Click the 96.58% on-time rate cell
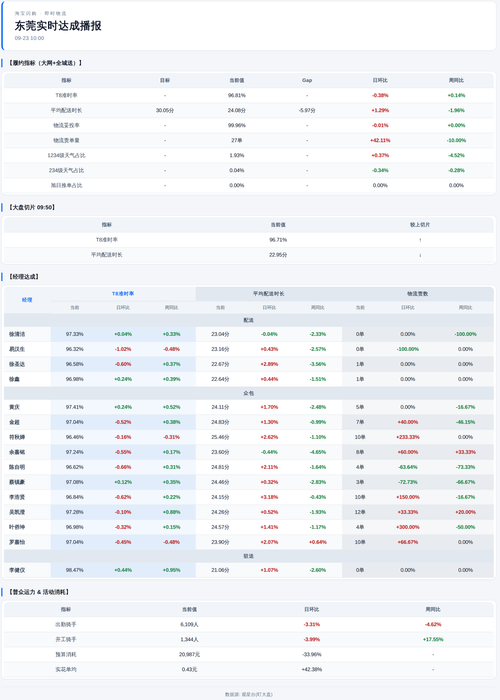 point(75,364)
